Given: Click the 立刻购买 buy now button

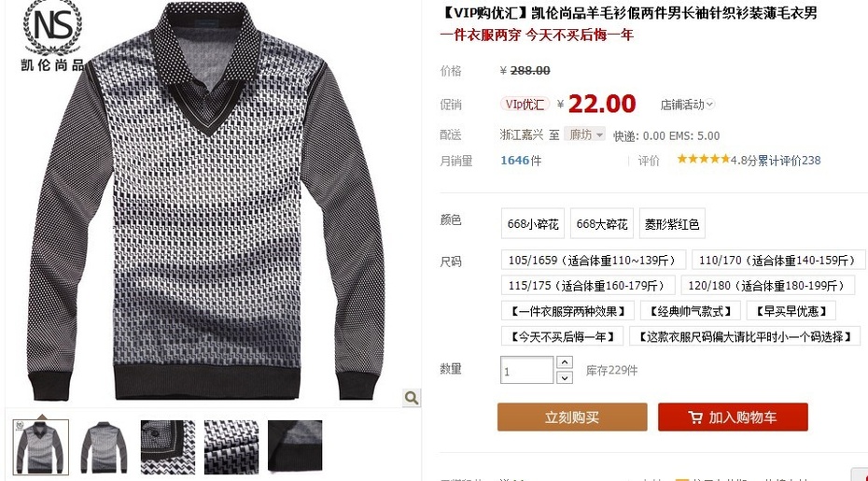Looking at the screenshot, I should (x=572, y=417).
